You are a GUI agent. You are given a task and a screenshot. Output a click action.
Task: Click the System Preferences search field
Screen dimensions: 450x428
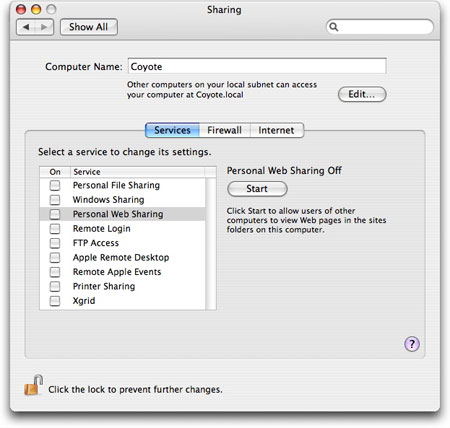[380, 27]
